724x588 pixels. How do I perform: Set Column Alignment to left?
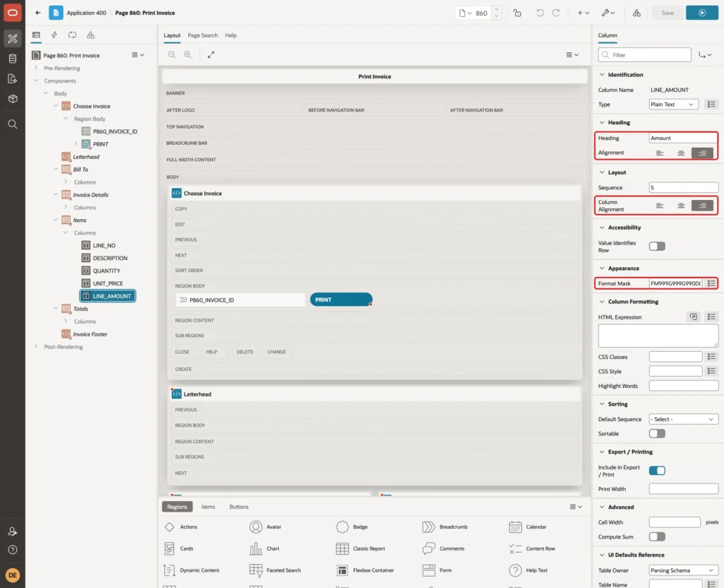660,206
